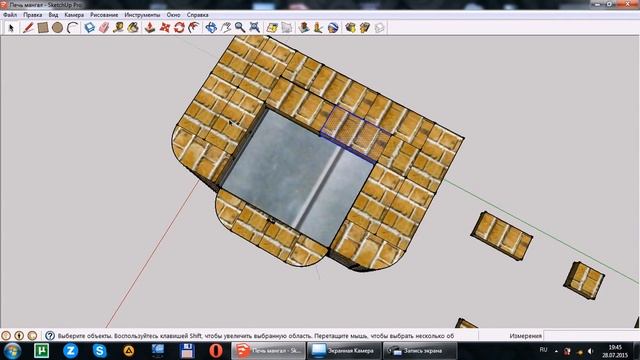Select the arrow Select tool
Viewport: 640px width, 360px height.
point(11,28)
